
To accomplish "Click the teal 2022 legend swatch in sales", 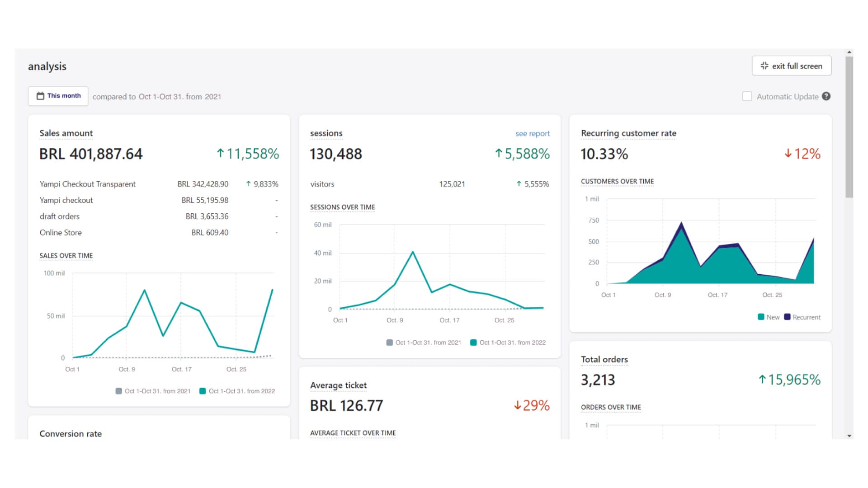I will coord(203,391).
